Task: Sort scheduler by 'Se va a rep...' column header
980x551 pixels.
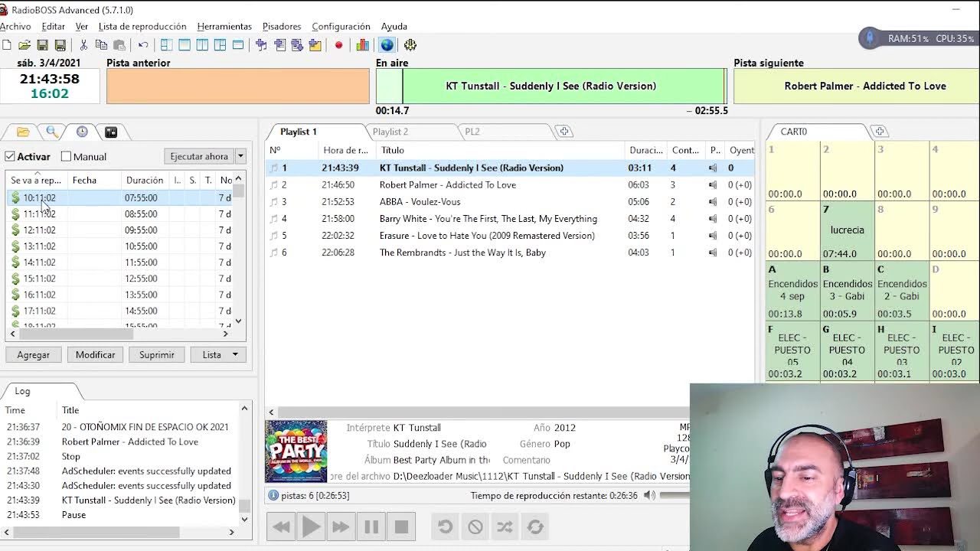Action: pyautogui.click(x=36, y=181)
